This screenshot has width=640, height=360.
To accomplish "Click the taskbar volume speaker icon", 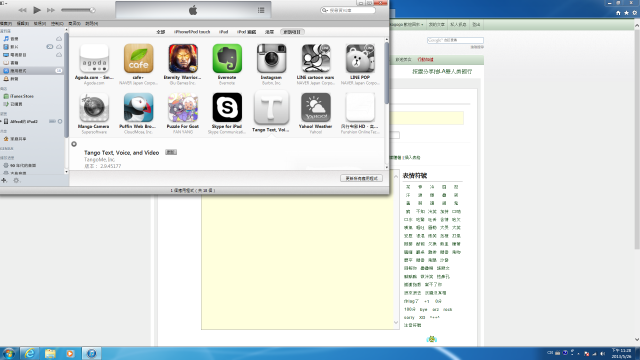I will click(602, 353).
